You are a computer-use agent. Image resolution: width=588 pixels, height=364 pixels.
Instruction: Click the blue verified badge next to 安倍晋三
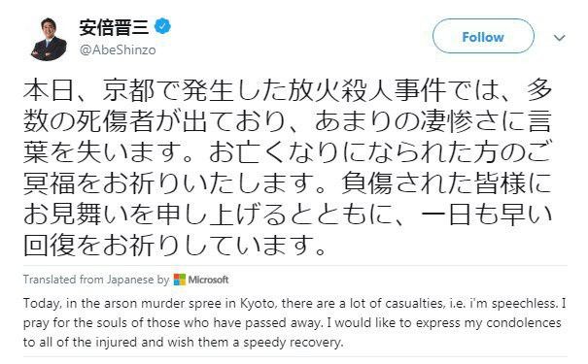[162, 26]
